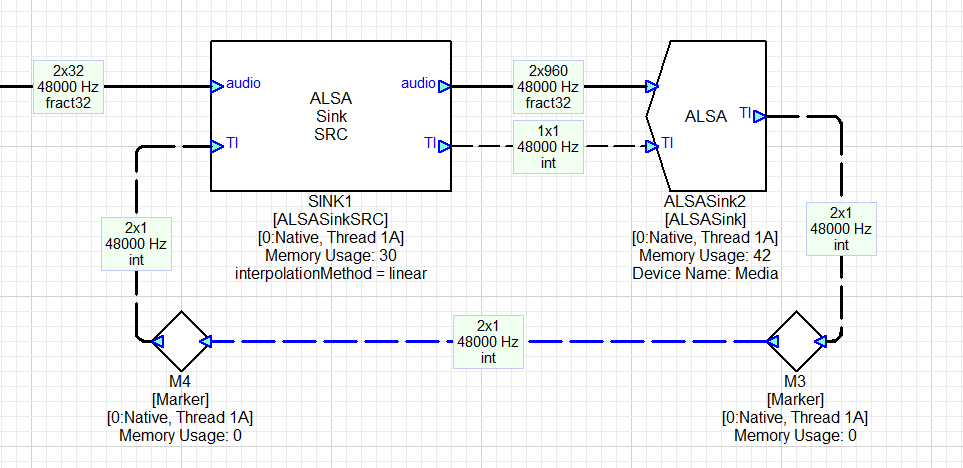Select the 2x1 int label right of ALSASink2

[841, 228]
